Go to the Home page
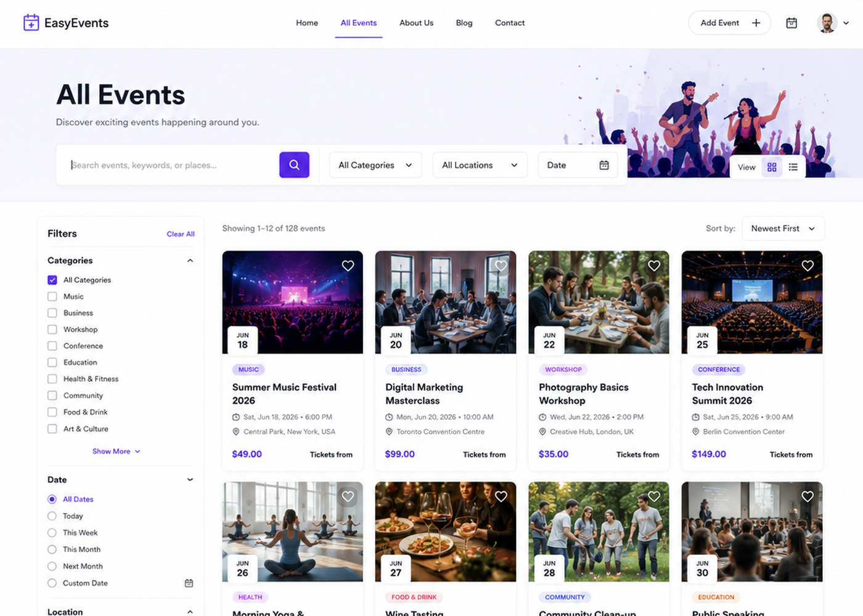 click(307, 23)
